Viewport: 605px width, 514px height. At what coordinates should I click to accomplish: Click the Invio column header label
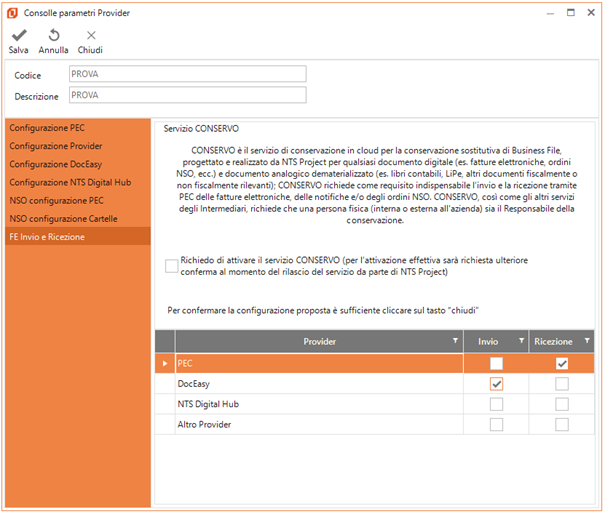coord(488,342)
